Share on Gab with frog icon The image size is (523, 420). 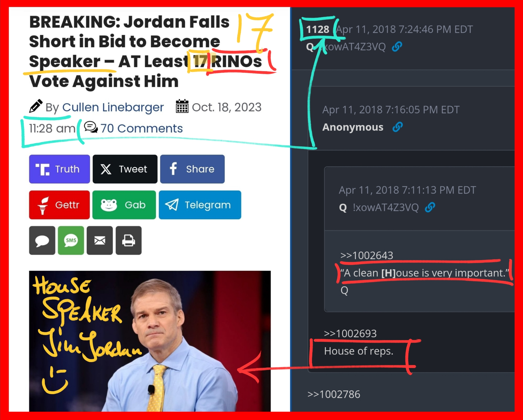point(124,205)
